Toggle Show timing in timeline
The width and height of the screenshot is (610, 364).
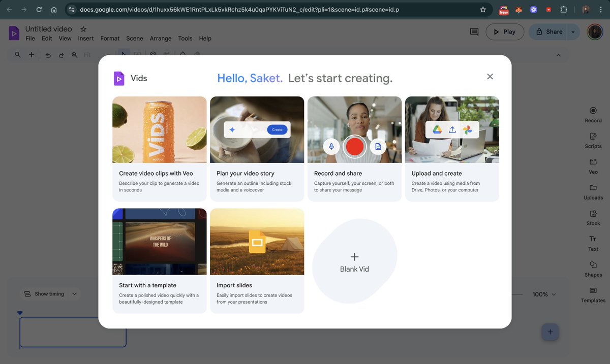45,294
